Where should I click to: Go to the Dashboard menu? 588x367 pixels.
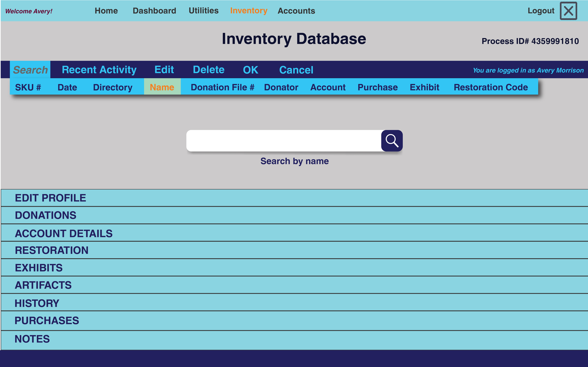coord(154,11)
